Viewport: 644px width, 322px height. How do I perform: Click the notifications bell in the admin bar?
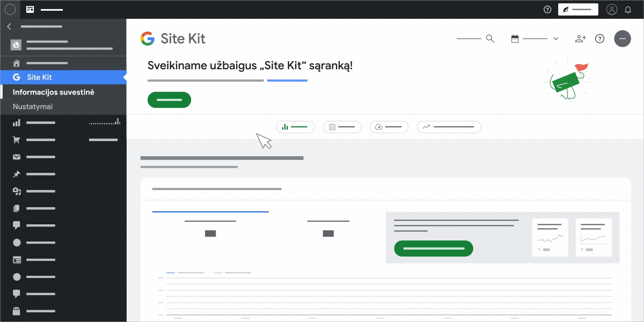(627, 9)
